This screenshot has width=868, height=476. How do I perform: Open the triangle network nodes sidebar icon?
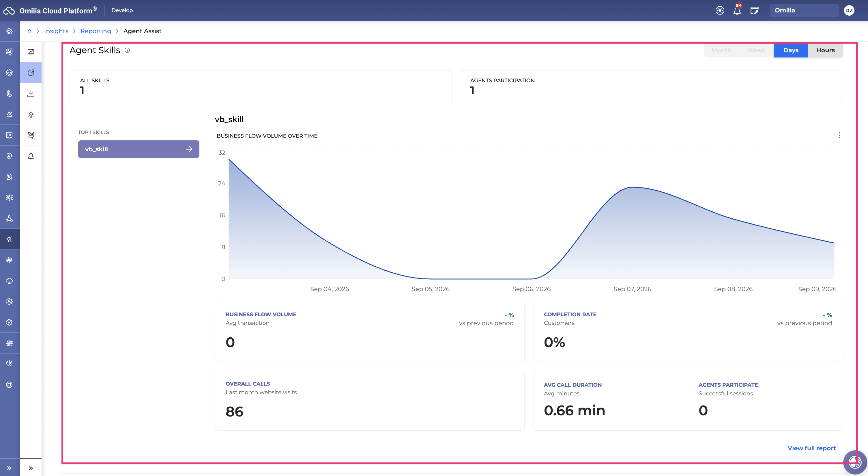click(x=10, y=218)
